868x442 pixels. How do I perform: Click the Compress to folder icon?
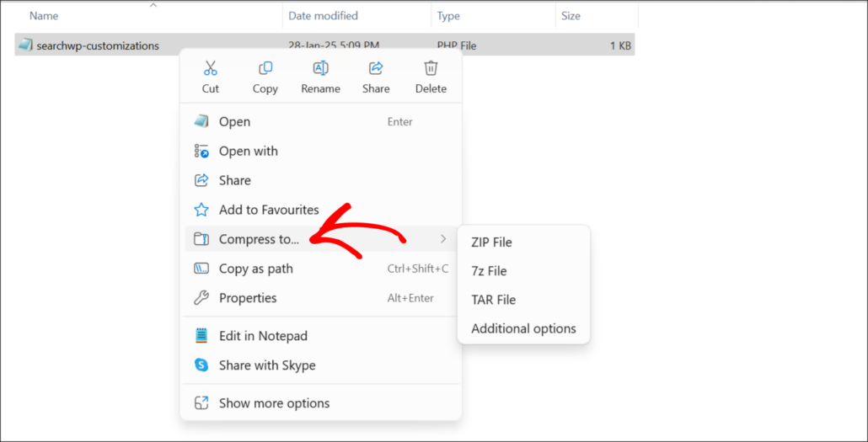pos(201,239)
